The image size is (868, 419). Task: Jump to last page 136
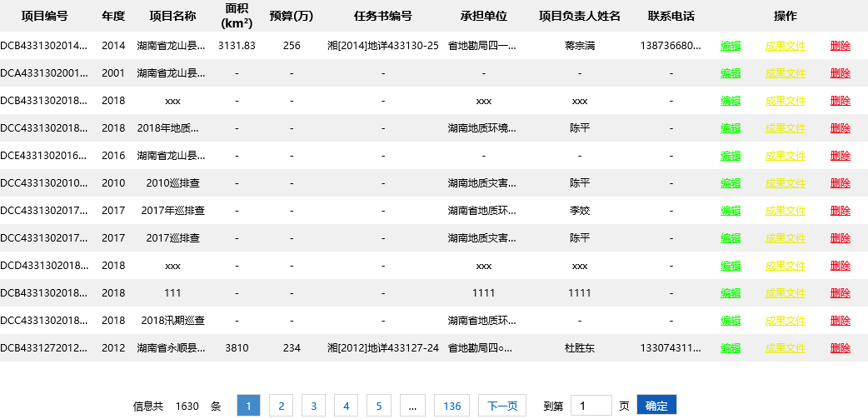[x=451, y=406]
